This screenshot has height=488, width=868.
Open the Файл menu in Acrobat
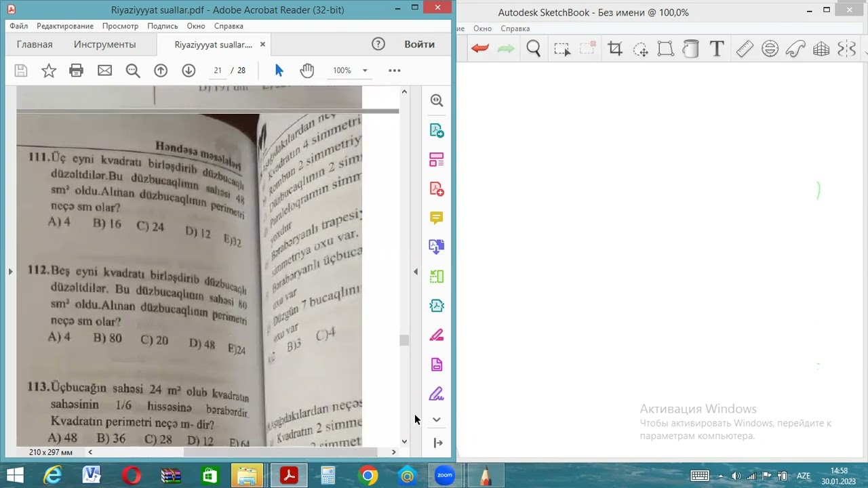point(19,26)
